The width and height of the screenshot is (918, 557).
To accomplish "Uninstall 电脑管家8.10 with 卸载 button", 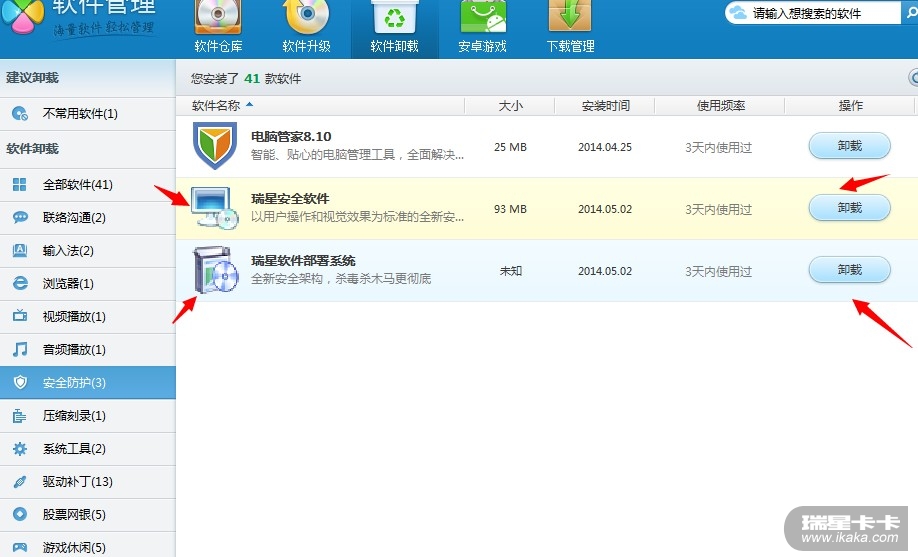I will coord(850,146).
